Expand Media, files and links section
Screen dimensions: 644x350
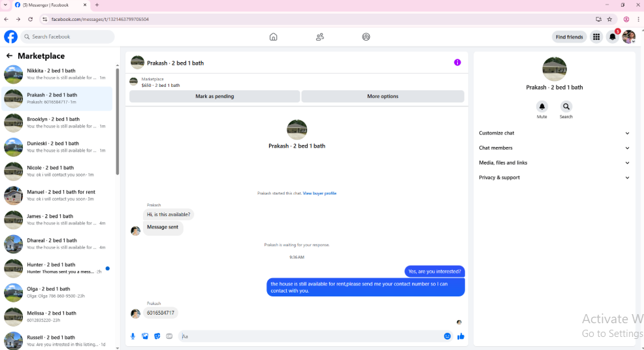tap(554, 163)
